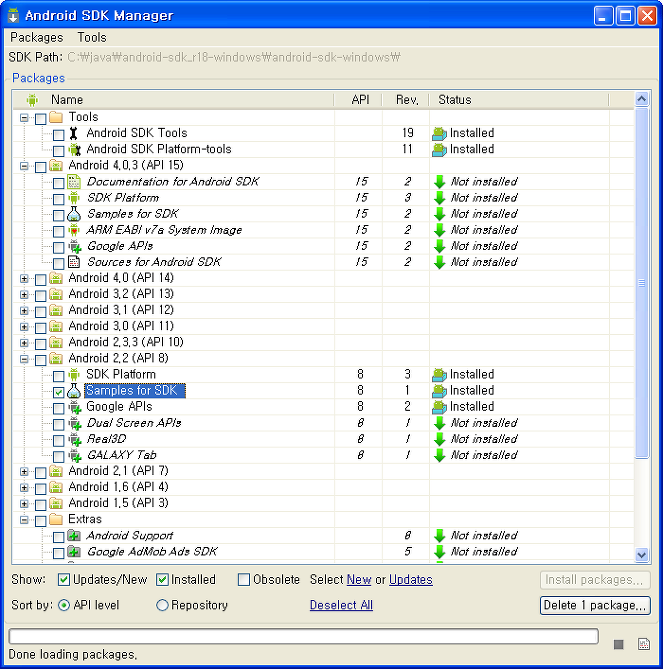Viewport: 663px width, 669px height.
Task: Click the Android 4.0.3 (API 15) folder icon
Action: click(x=56, y=165)
